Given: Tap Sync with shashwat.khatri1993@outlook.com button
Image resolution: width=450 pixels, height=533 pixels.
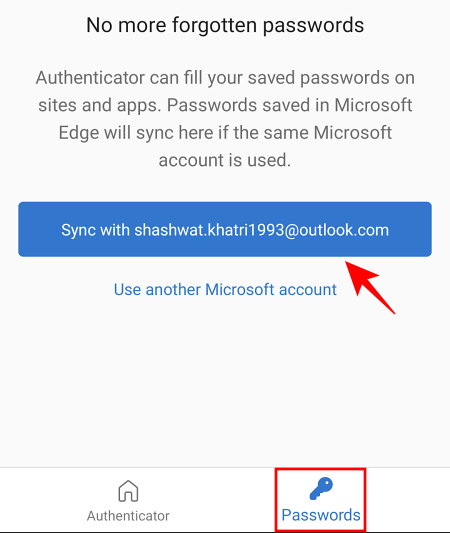Looking at the screenshot, I should coord(225,229).
